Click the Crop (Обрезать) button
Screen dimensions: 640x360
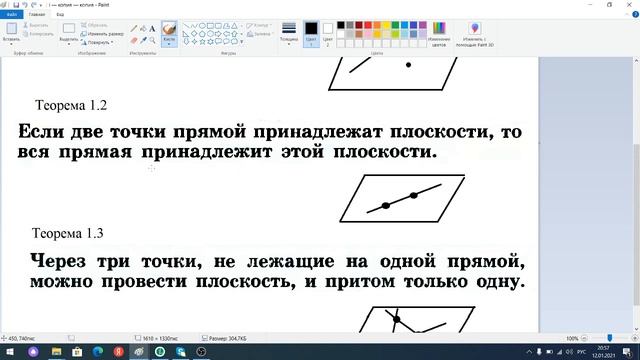[x=94, y=25]
